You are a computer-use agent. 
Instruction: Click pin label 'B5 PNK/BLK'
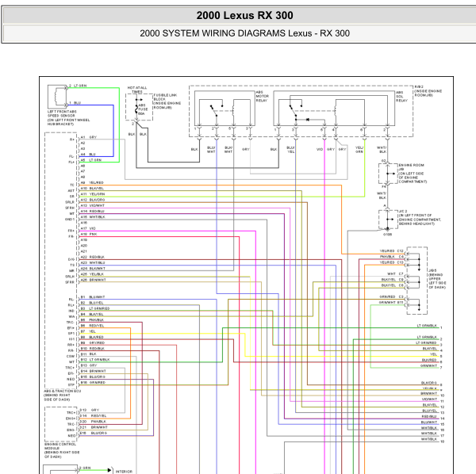tap(92, 320)
